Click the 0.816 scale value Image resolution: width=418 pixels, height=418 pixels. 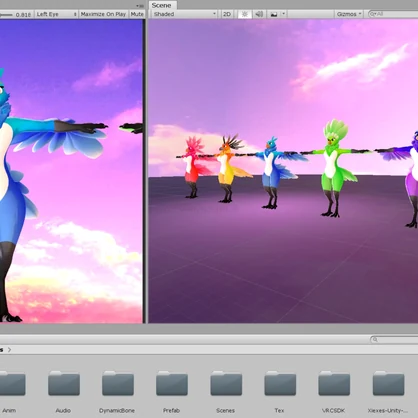pyautogui.click(x=23, y=15)
